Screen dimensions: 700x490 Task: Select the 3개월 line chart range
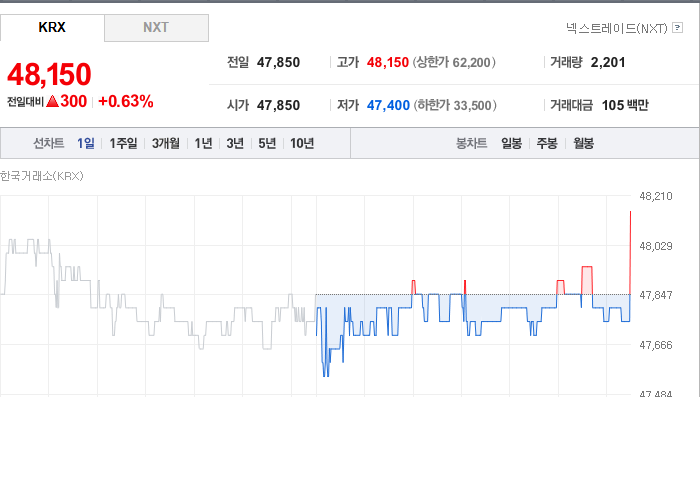pyautogui.click(x=166, y=143)
